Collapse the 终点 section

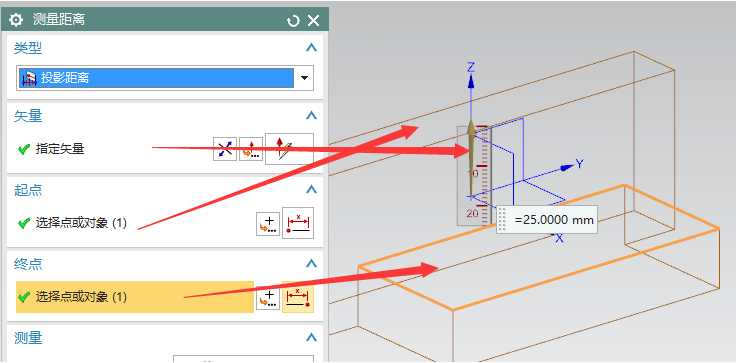point(311,263)
